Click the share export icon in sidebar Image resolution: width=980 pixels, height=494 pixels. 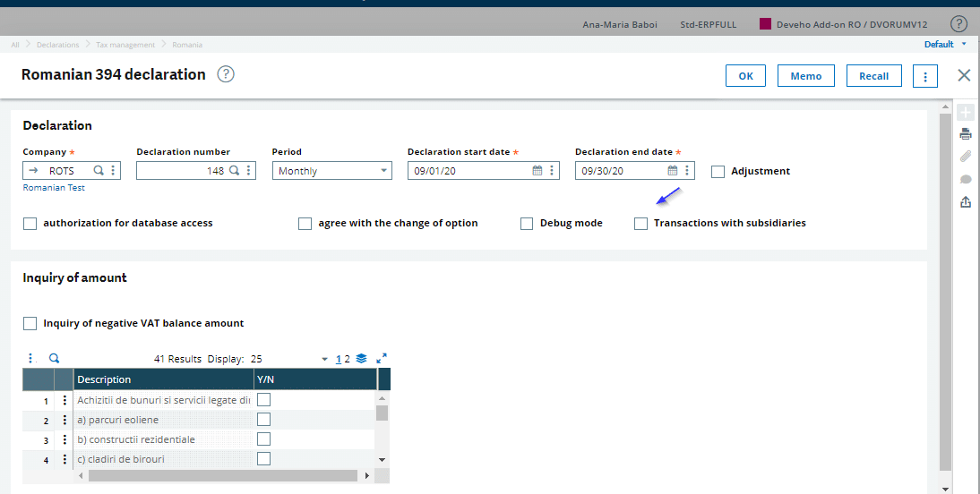pos(966,201)
